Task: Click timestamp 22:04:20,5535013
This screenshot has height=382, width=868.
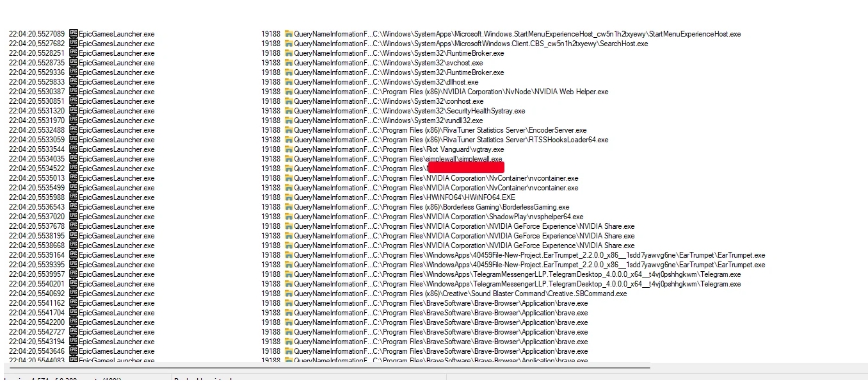Action: click(x=36, y=178)
